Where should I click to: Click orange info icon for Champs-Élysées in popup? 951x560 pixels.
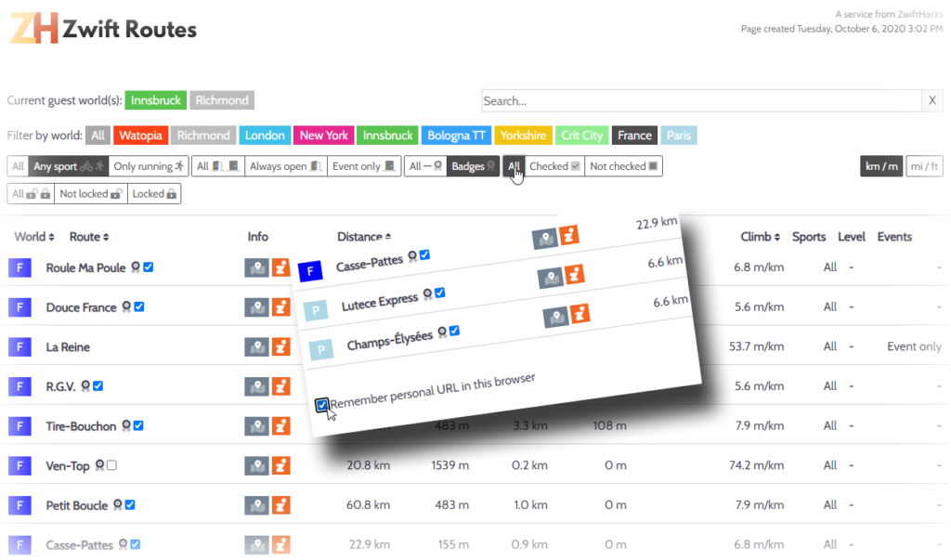tap(580, 314)
